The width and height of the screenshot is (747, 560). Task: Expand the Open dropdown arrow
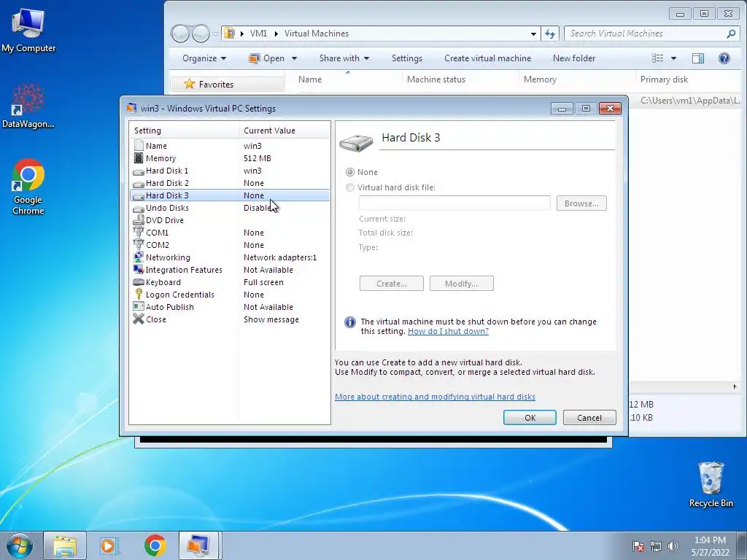point(295,58)
